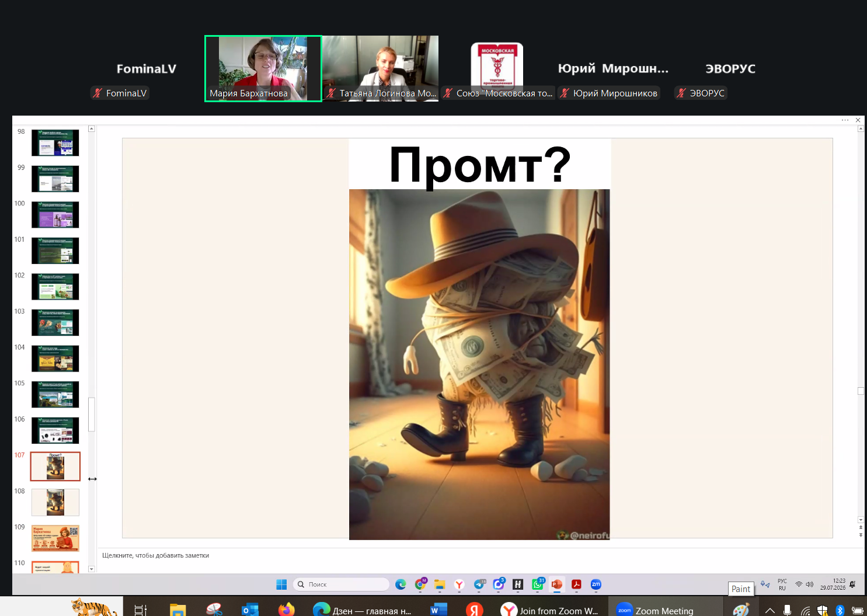Open File Explorer on bottom taskbar
Viewport: 867px width, 616px height.
pos(177,610)
